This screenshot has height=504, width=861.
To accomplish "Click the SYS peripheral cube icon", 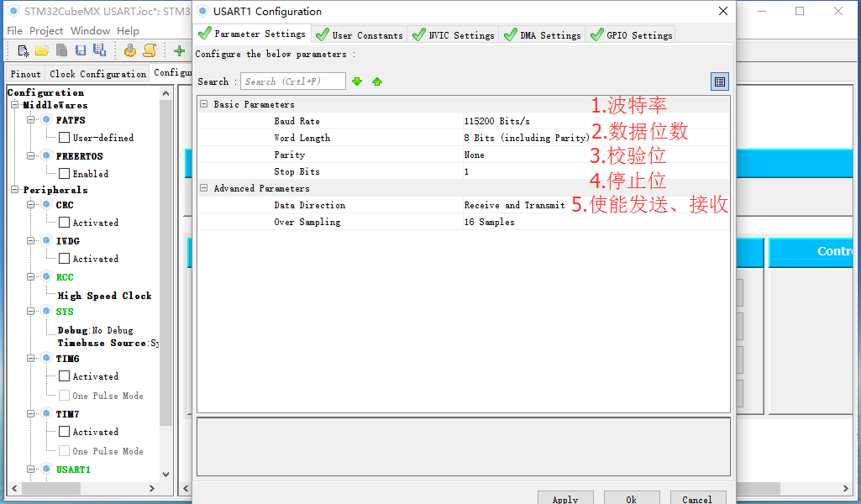I will 47,312.
